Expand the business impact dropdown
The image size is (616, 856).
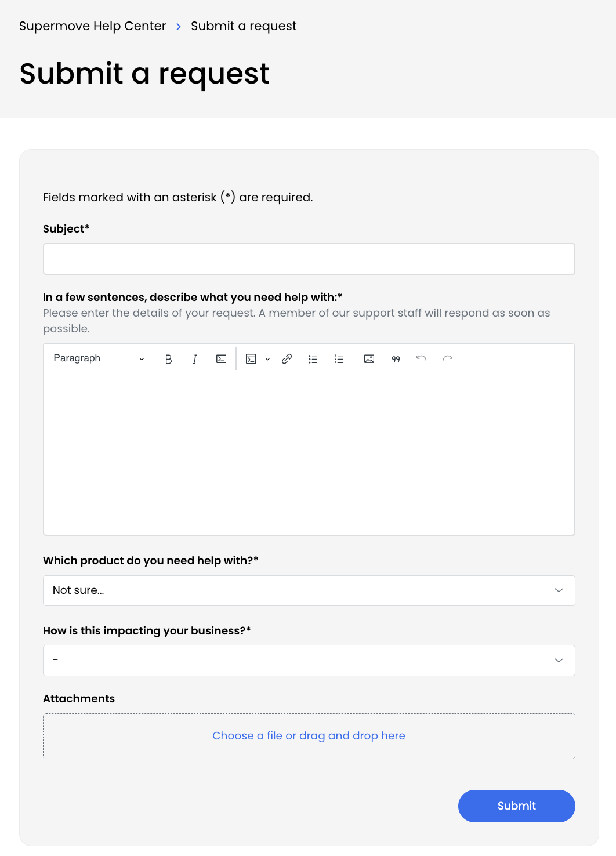309,661
